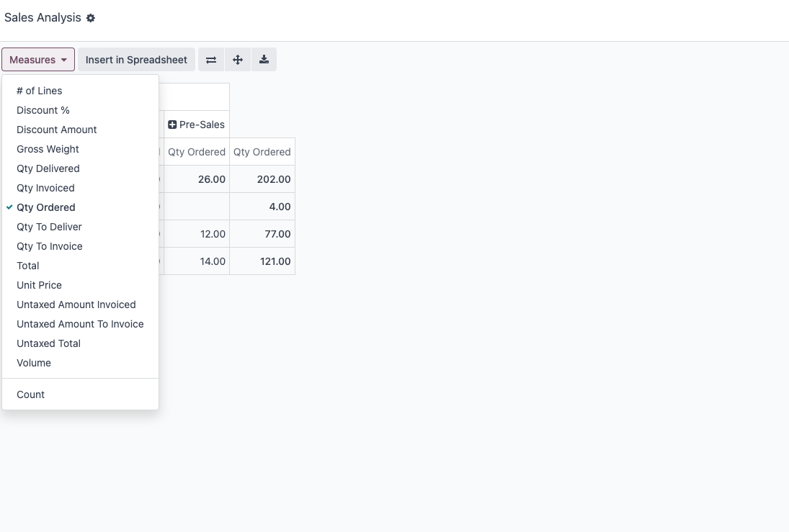Select Gross Weight measure
The width and height of the screenshot is (789, 532).
tap(81, 149)
